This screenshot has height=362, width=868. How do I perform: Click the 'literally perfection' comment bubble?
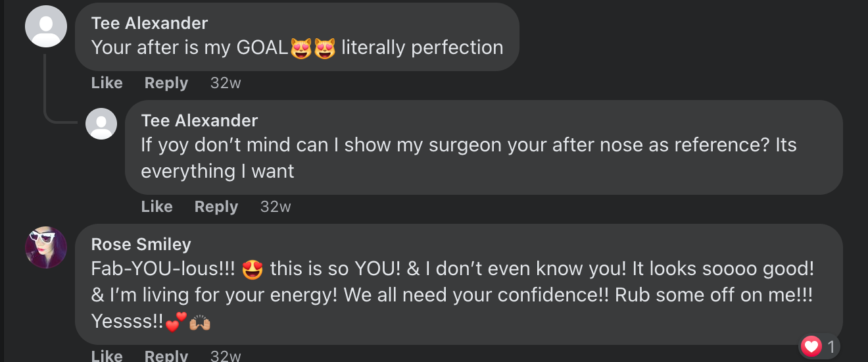click(x=297, y=37)
